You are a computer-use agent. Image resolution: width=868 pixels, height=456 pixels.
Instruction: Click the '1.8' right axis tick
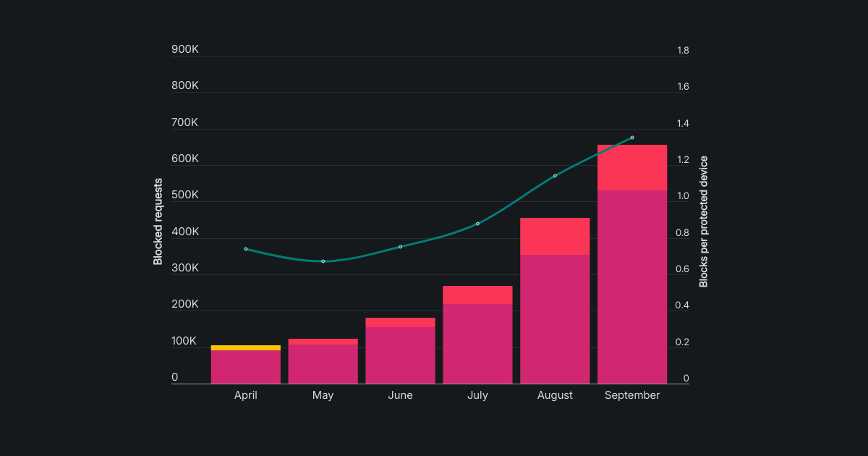coord(683,51)
